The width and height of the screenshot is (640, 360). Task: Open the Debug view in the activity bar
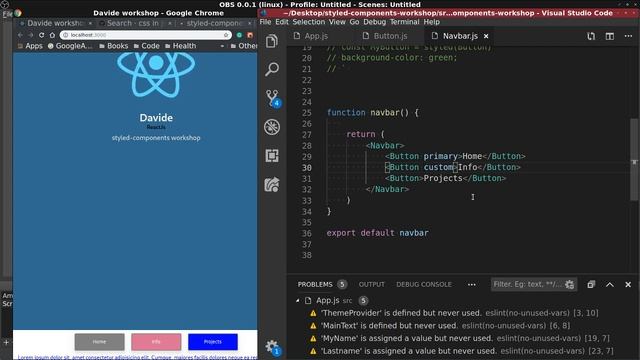pyautogui.click(x=272, y=127)
